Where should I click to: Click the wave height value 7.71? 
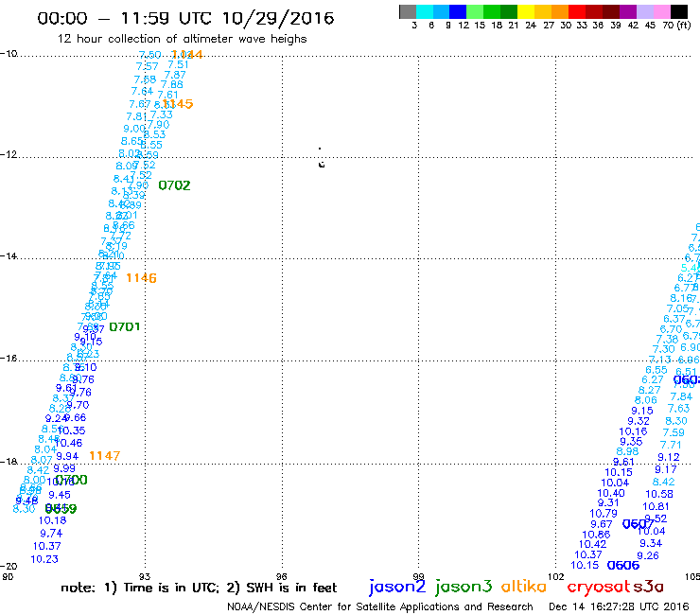(671, 445)
